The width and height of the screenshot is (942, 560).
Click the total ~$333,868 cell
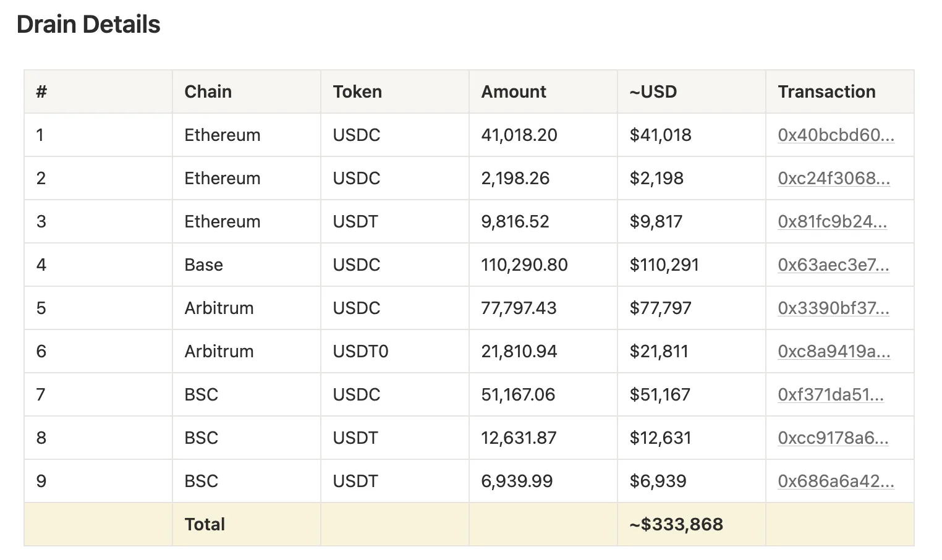(676, 524)
